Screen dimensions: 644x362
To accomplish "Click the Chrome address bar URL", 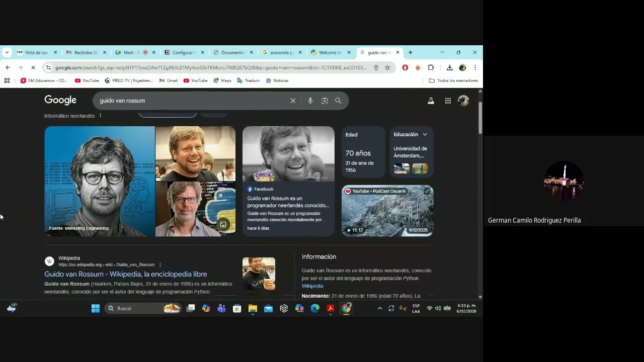I will pos(211,67).
